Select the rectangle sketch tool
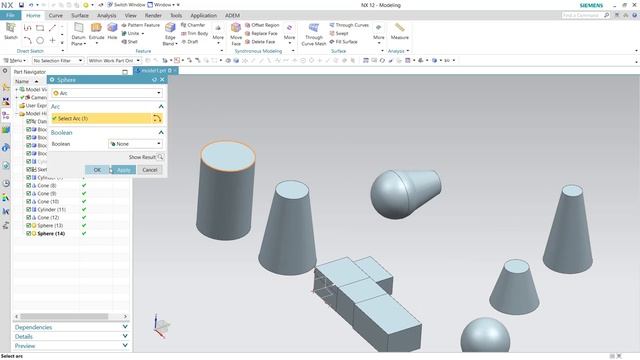 [40, 28]
